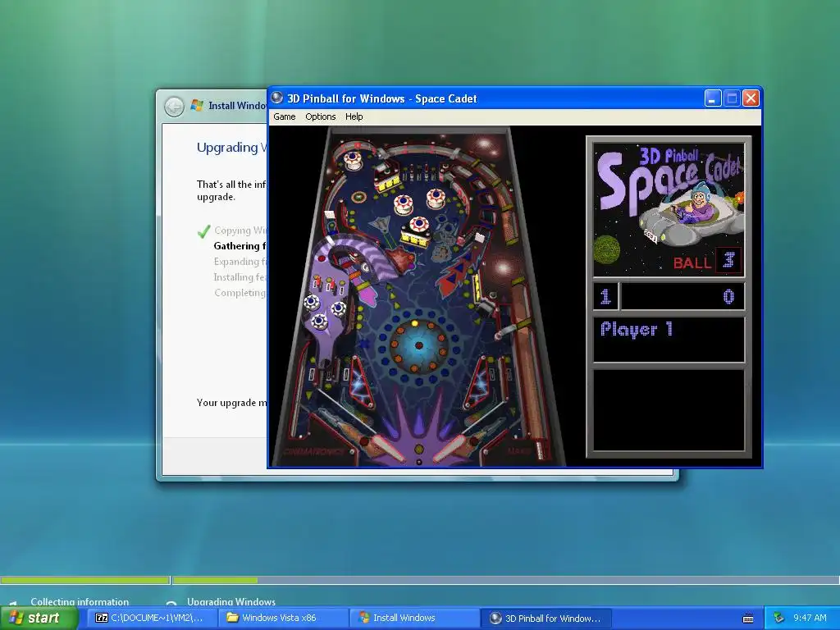Click the Collecting information label at bottom
The width and height of the screenshot is (840, 630).
pos(80,601)
